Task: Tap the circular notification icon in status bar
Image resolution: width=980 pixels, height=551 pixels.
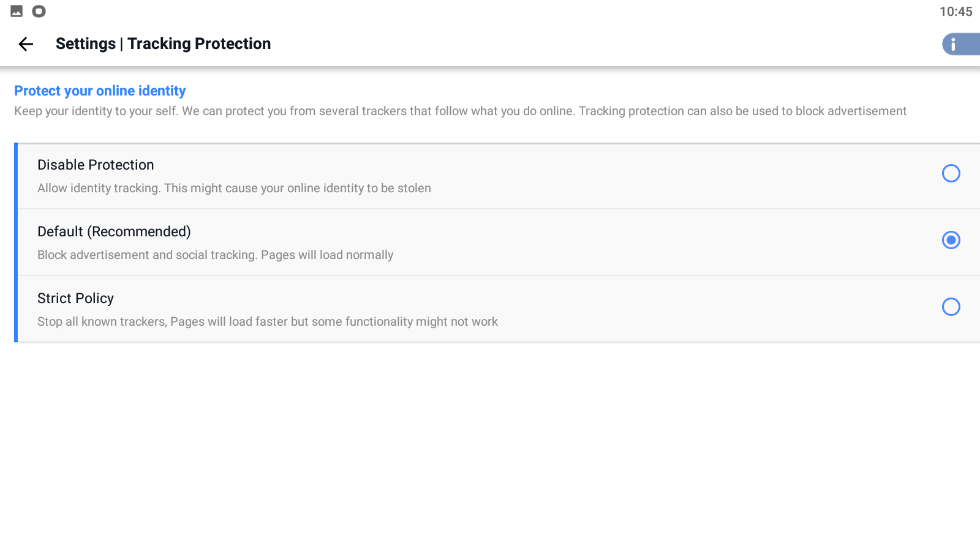Action: click(39, 11)
